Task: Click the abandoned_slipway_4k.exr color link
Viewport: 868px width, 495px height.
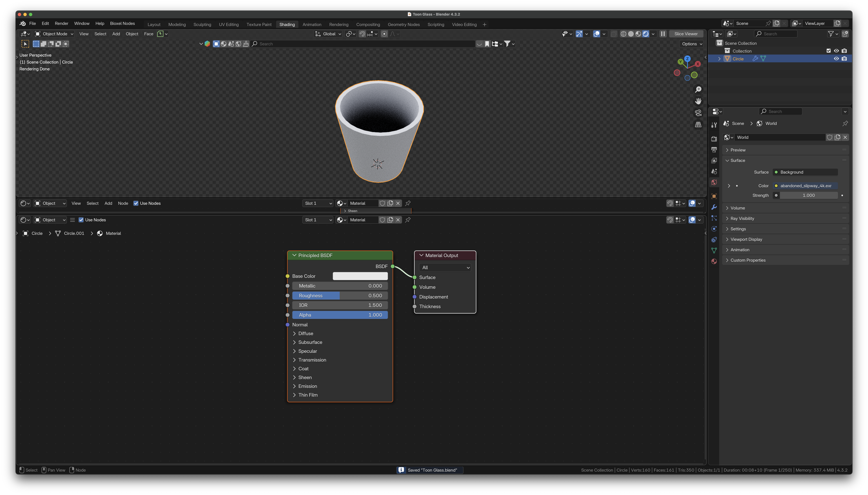Action: (x=805, y=186)
